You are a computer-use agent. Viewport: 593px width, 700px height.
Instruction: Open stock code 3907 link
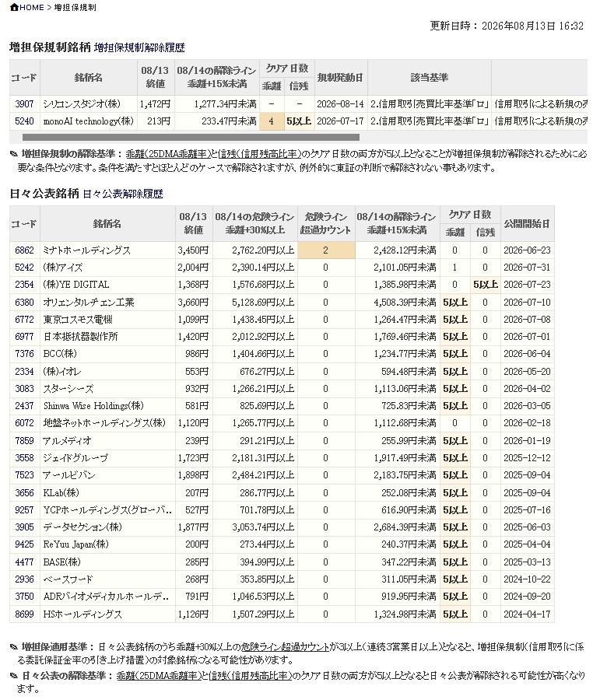(x=24, y=104)
